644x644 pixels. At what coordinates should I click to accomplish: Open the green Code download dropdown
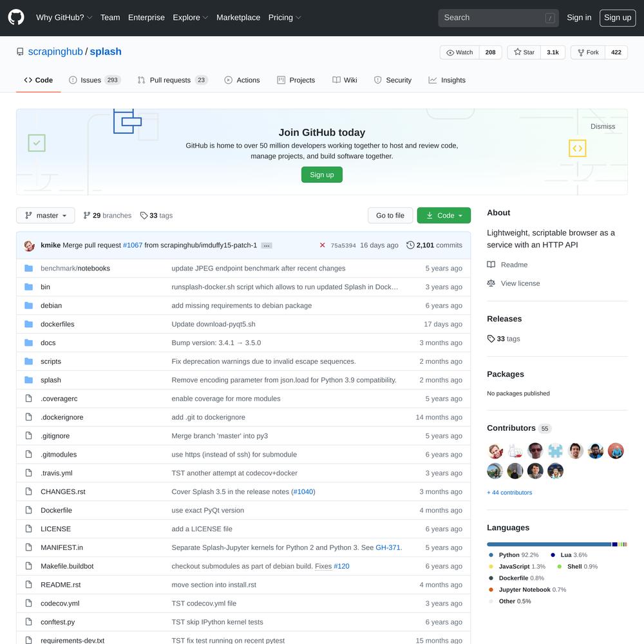[x=444, y=216]
